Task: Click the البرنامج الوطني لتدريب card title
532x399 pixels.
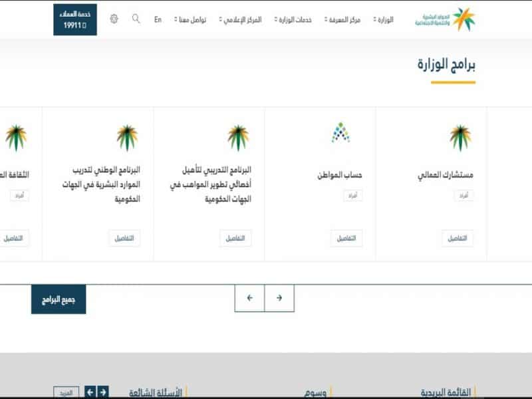Action: (102, 184)
